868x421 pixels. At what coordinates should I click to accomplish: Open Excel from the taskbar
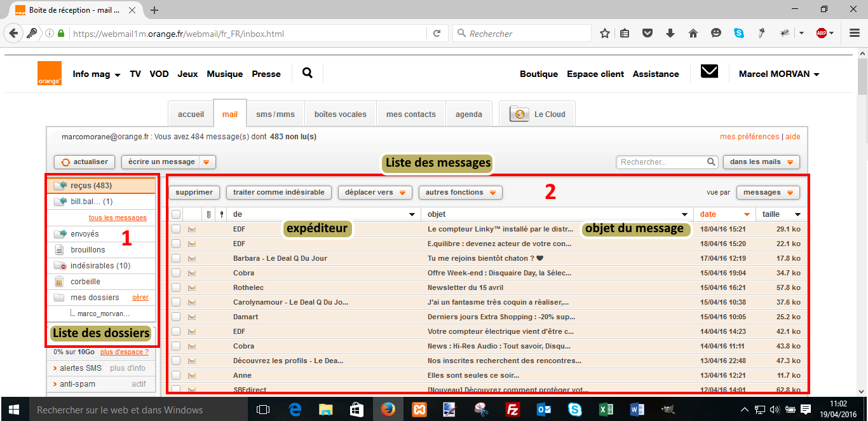tap(606, 409)
